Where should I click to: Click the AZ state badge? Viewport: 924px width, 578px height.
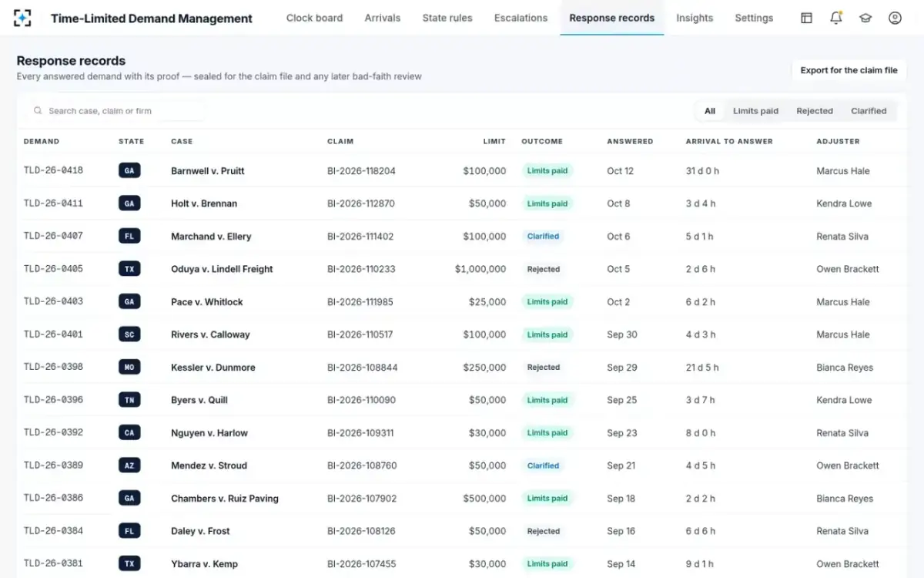coord(129,465)
